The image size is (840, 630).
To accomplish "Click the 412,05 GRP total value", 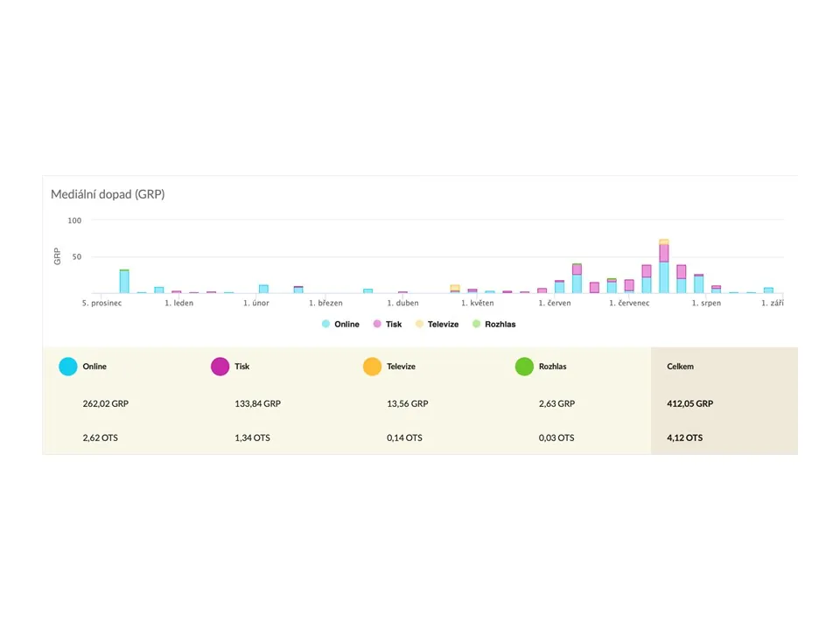I will (690, 403).
